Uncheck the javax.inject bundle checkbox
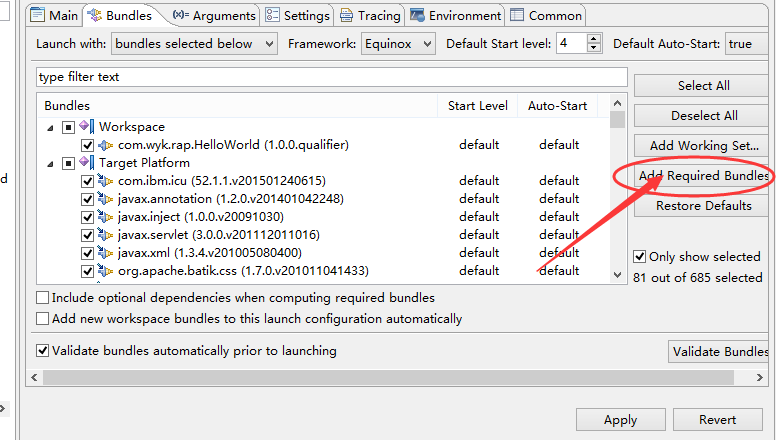Screen dimensions: 776x440 click(88, 217)
